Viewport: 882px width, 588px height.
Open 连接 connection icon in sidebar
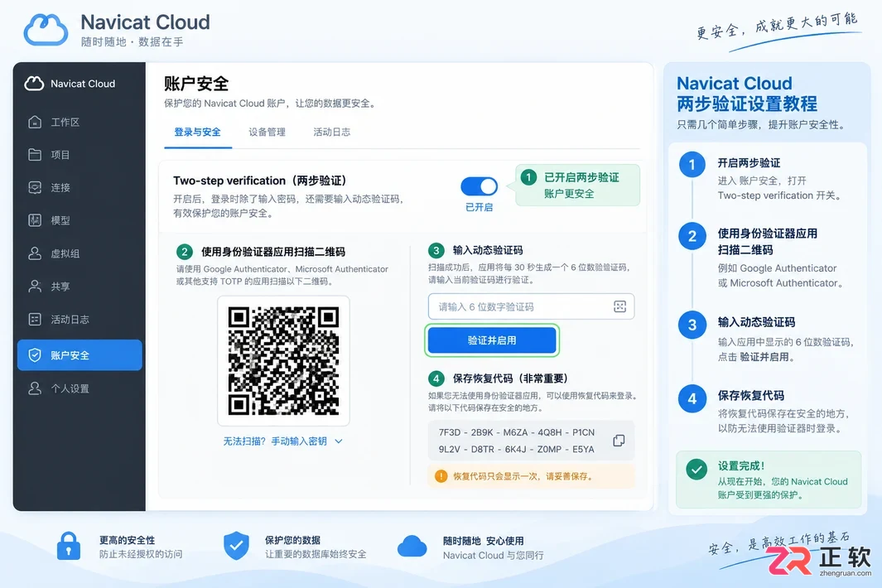tap(35, 187)
